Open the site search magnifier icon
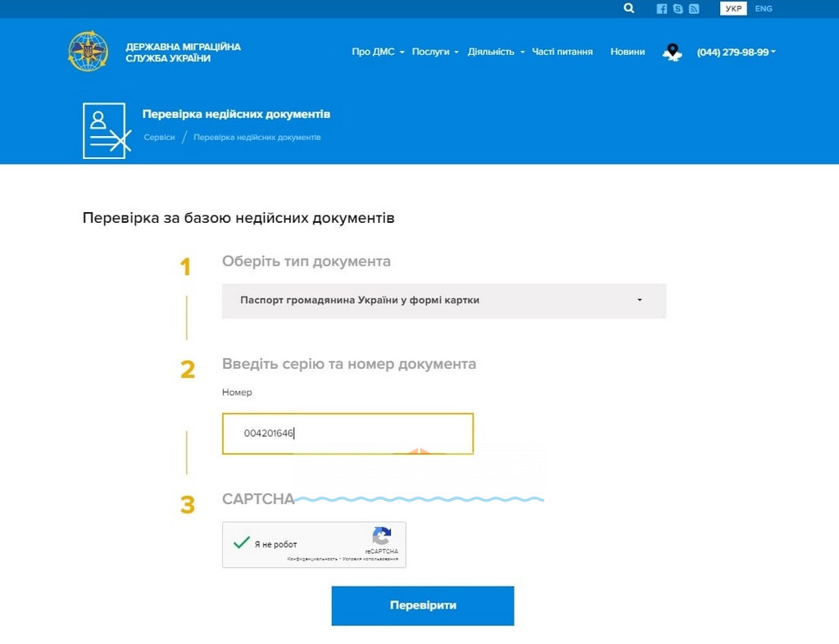The width and height of the screenshot is (839, 644). tap(628, 8)
